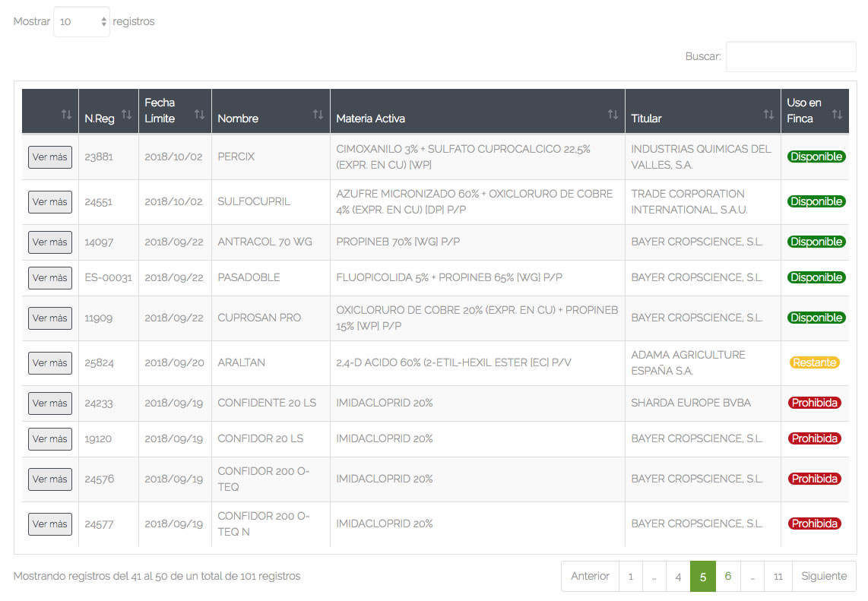Click Ver más for registro 24577
This screenshot has height=601, width=868.
click(x=50, y=524)
